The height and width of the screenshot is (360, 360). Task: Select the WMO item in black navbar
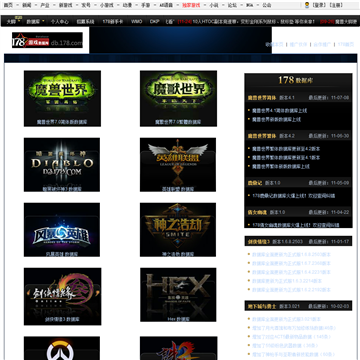click(136, 21)
